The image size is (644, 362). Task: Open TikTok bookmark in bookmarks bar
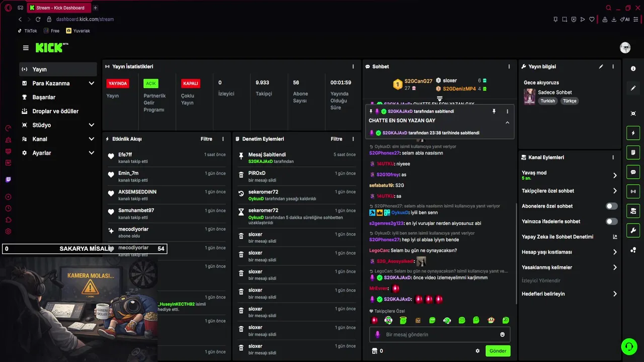(x=27, y=31)
